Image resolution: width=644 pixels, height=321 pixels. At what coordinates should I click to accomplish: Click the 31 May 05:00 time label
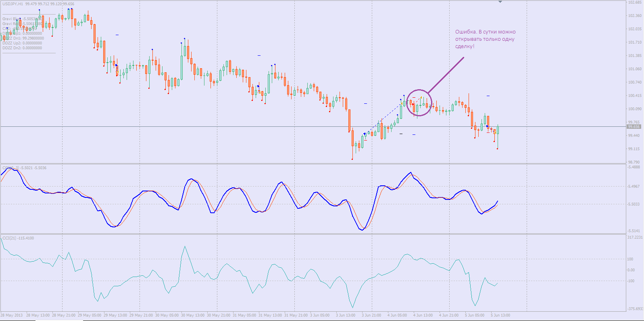[244, 315]
